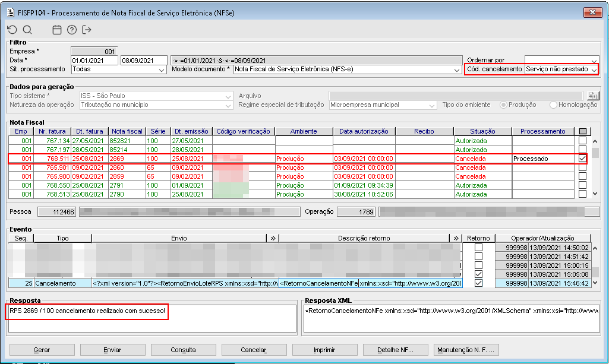Click the Seq. column header in Evento
This screenshot has width=609, height=364.
coord(21,238)
